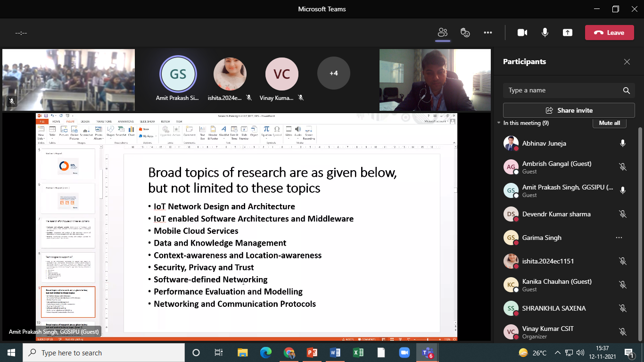Click the search magnifier in participants box
Image resolution: width=644 pixels, height=362 pixels.
coord(626,90)
